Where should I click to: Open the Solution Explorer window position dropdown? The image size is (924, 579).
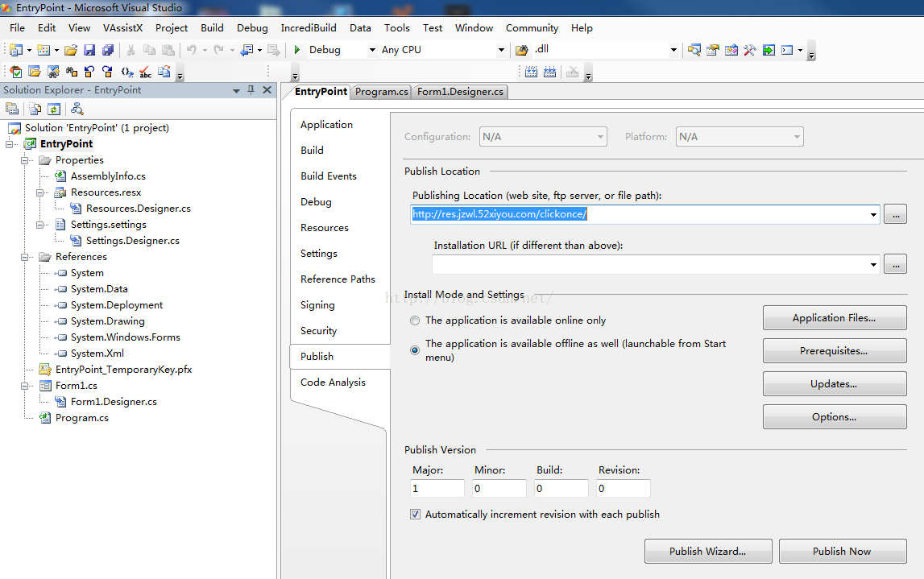[236, 91]
